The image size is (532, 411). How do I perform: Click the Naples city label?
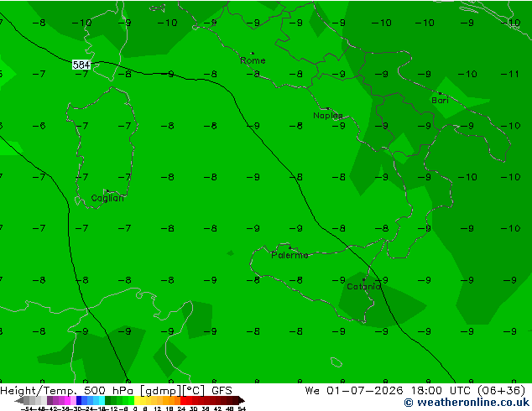pyautogui.click(x=328, y=116)
